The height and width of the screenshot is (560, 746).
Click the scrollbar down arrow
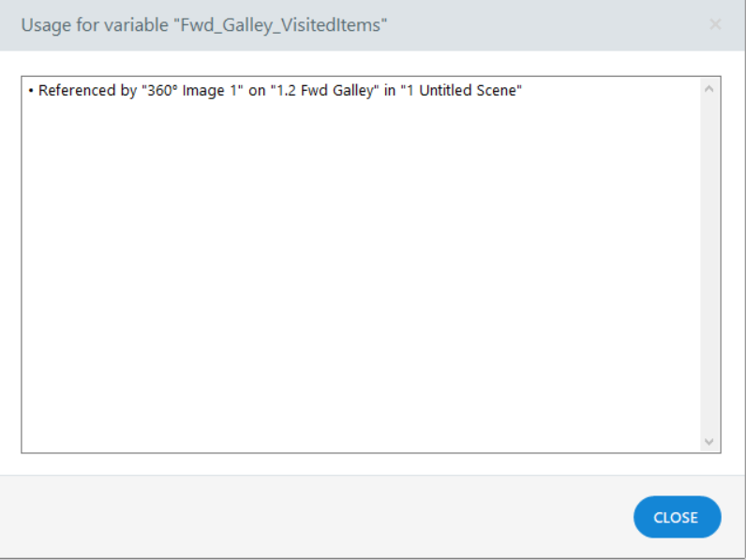pos(709,441)
